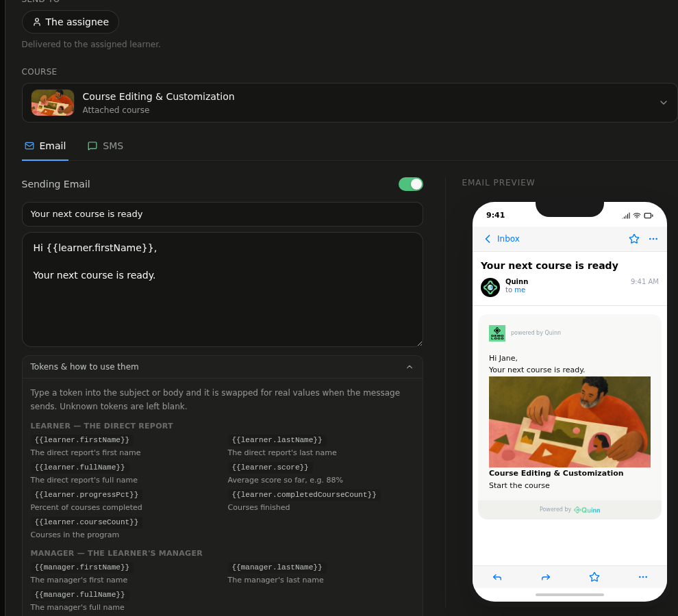The image size is (678, 616).
Task: Click the reply arrow icon in preview
Action: [x=497, y=577]
